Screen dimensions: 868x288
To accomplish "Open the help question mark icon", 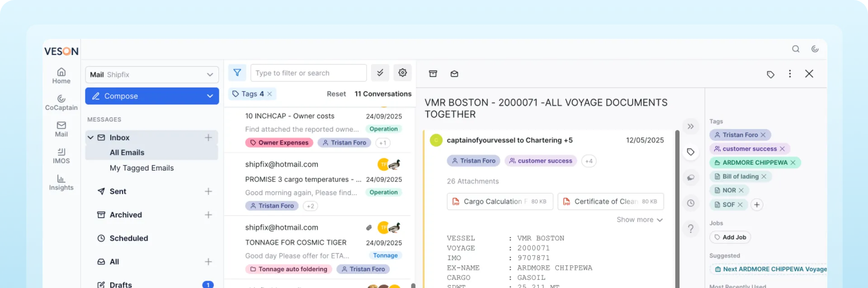I will [690, 229].
